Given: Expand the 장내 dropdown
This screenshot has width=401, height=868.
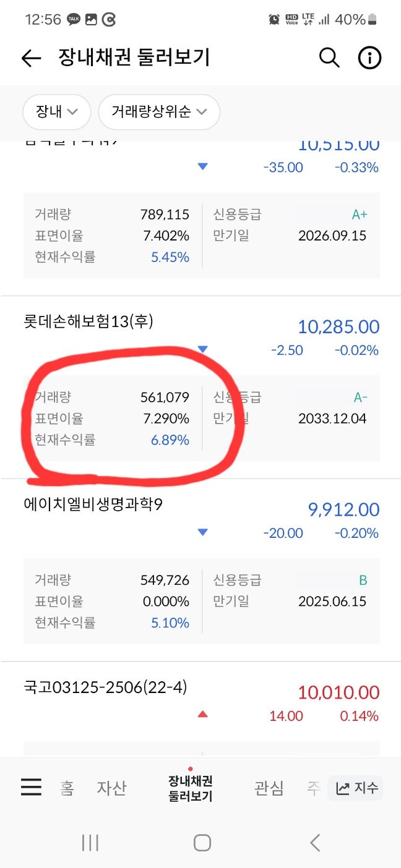Looking at the screenshot, I should click(x=57, y=112).
